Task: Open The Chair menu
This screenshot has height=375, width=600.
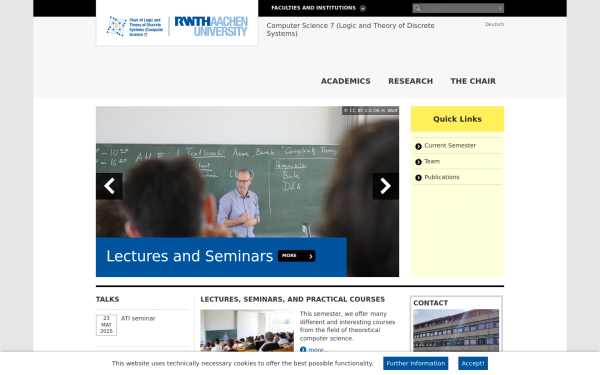Action: (x=473, y=81)
